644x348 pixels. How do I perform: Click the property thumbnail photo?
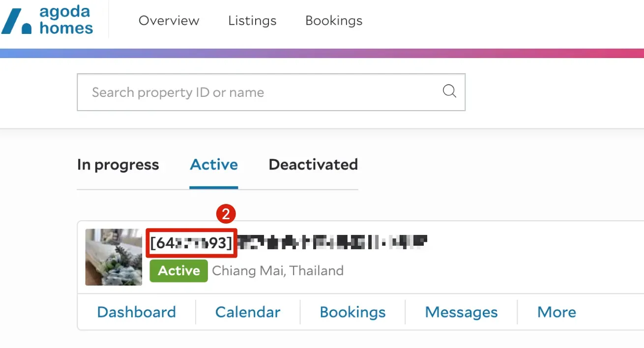(x=114, y=257)
